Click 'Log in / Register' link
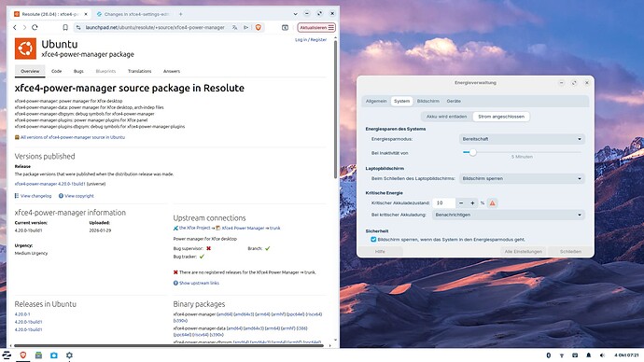Screen dimensions: 644x362 click(311, 40)
